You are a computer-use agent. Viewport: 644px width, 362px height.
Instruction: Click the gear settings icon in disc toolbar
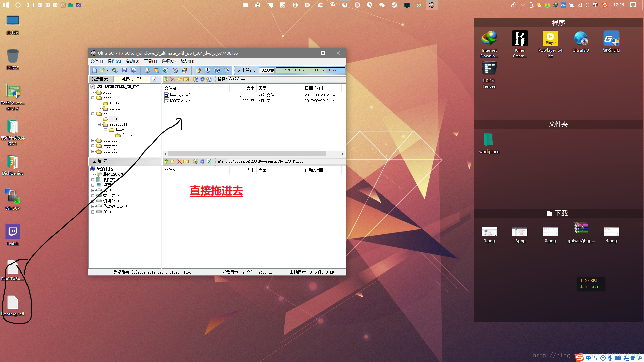point(202,79)
